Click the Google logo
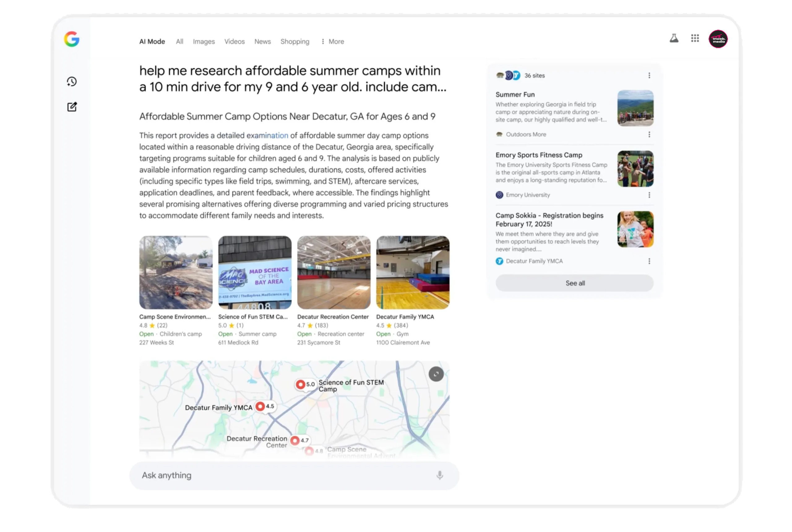The image size is (792, 532). coord(71,39)
